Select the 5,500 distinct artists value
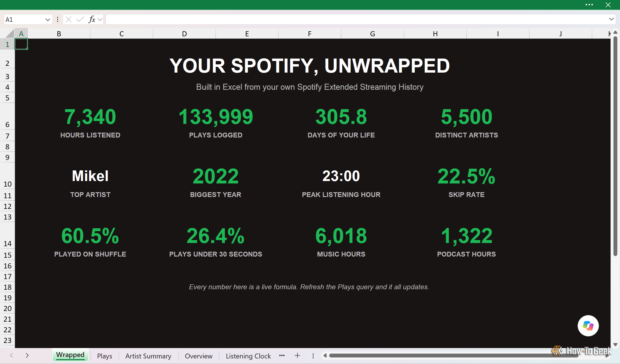Viewport: 620px width, 364px height. 466,117
